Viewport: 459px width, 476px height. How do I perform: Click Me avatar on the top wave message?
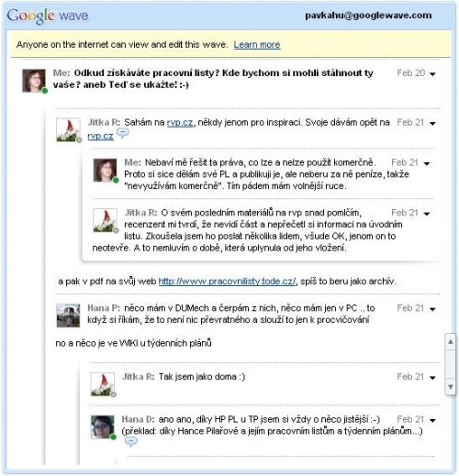click(34, 81)
